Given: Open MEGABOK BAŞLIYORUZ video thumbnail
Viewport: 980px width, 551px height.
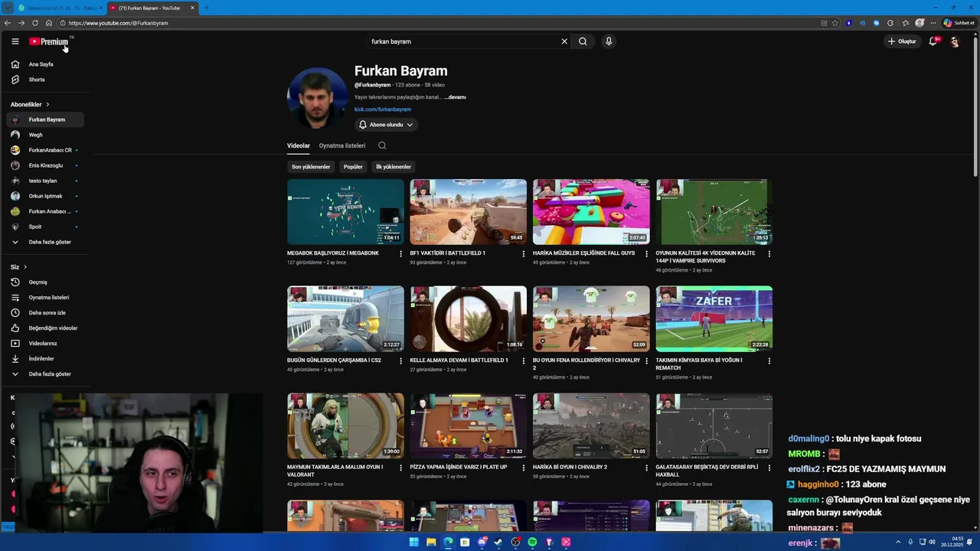Looking at the screenshot, I should tap(345, 212).
